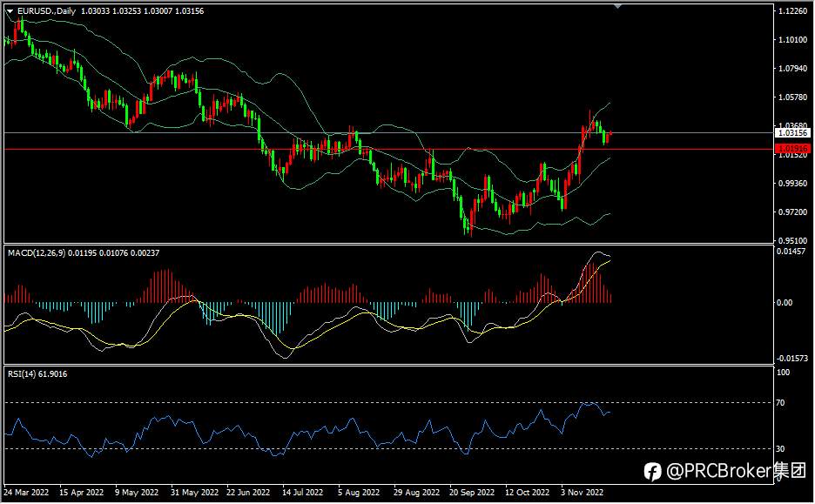Click the 12 Oct 2022 date label
The height and width of the screenshot is (504, 815).
click(x=527, y=493)
